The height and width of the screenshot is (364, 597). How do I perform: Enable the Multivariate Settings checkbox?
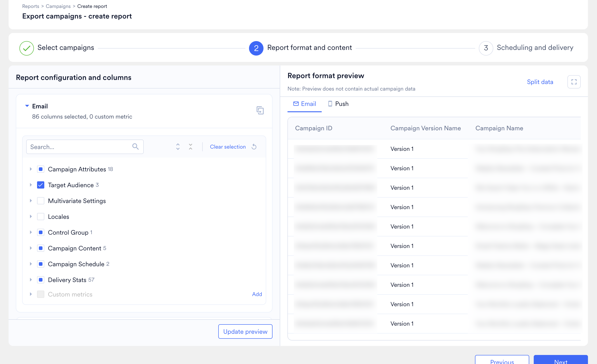[x=41, y=201]
